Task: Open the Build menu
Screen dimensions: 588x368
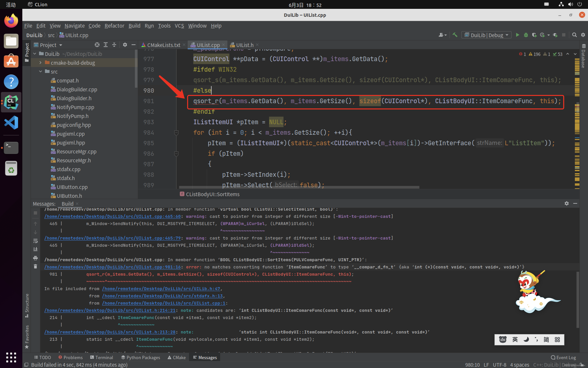Action: point(134,26)
